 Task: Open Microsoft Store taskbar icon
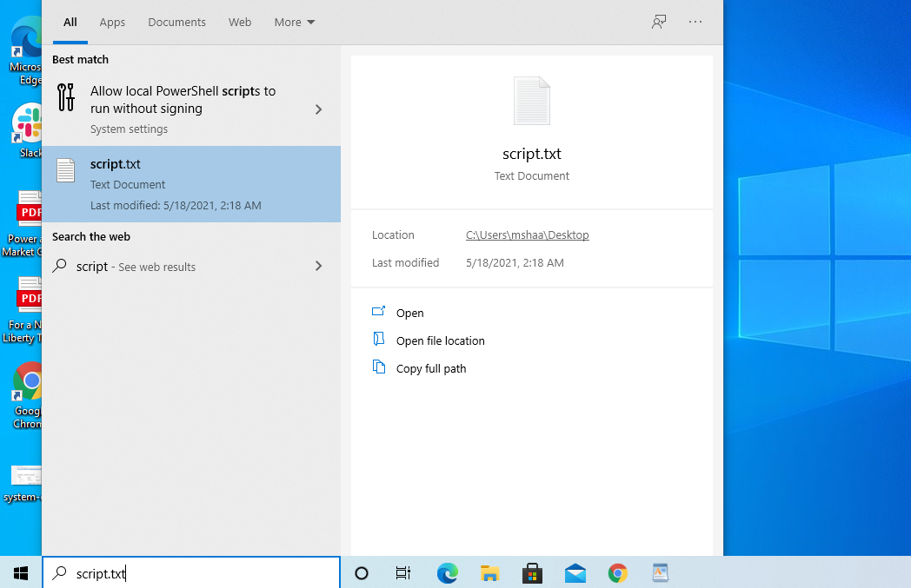point(532,573)
